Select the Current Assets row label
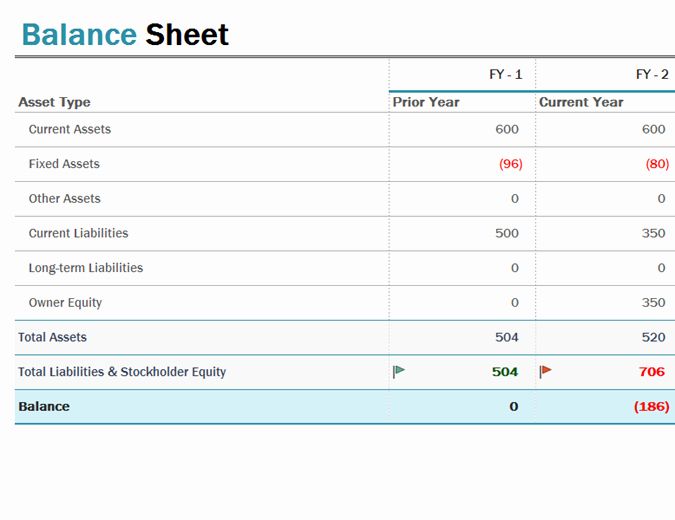The image size is (675, 520). click(x=70, y=129)
